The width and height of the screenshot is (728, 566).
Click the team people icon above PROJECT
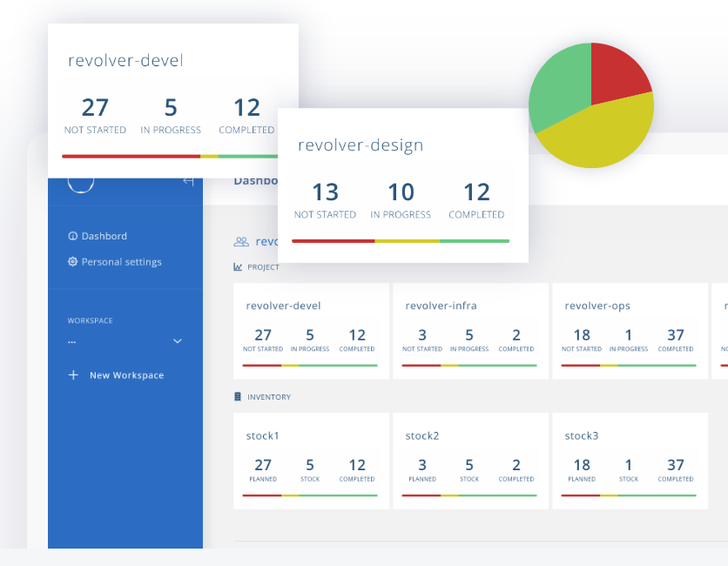241,242
